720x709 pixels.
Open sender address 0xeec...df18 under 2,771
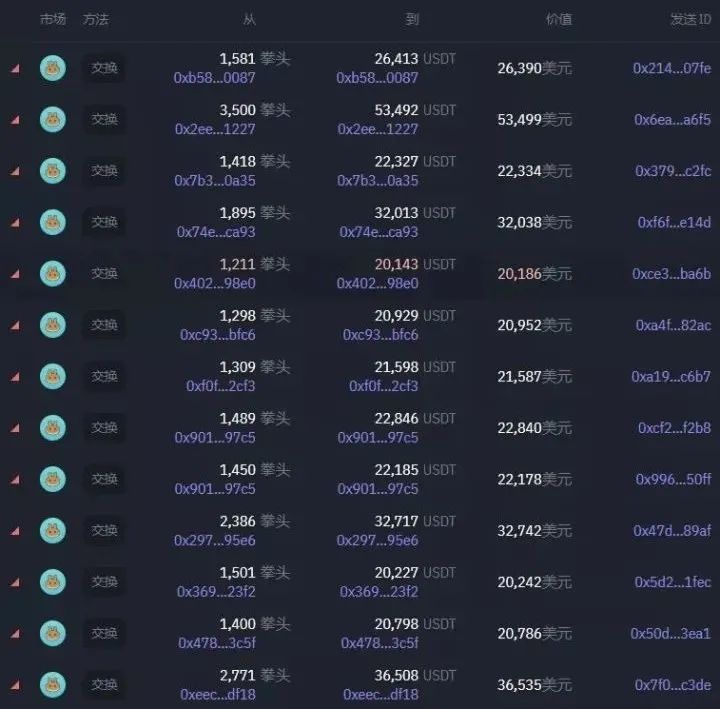tap(218, 695)
